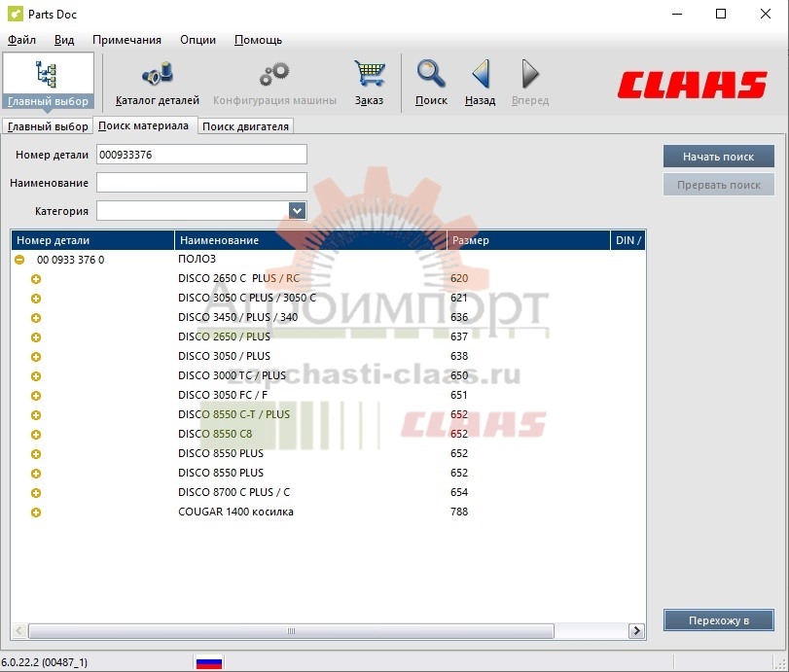The width and height of the screenshot is (789, 672).
Task: Open the Опции menu
Action: point(197,40)
